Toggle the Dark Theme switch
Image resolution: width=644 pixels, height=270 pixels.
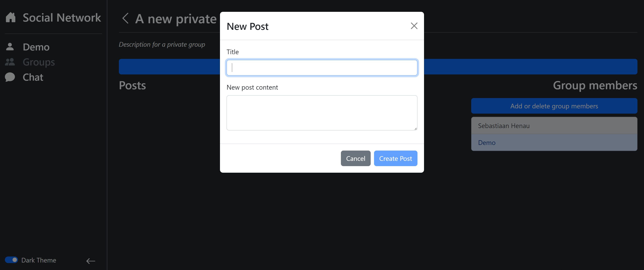click(x=11, y=260)
